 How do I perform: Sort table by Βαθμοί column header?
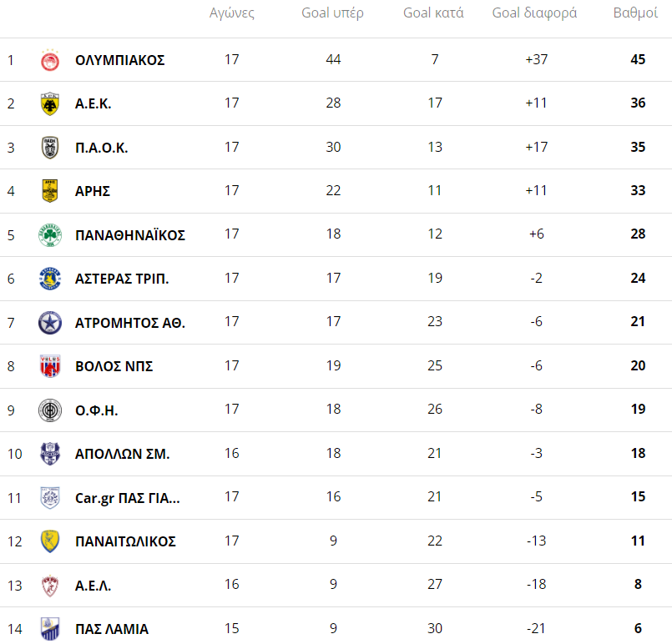click(637, 13)
